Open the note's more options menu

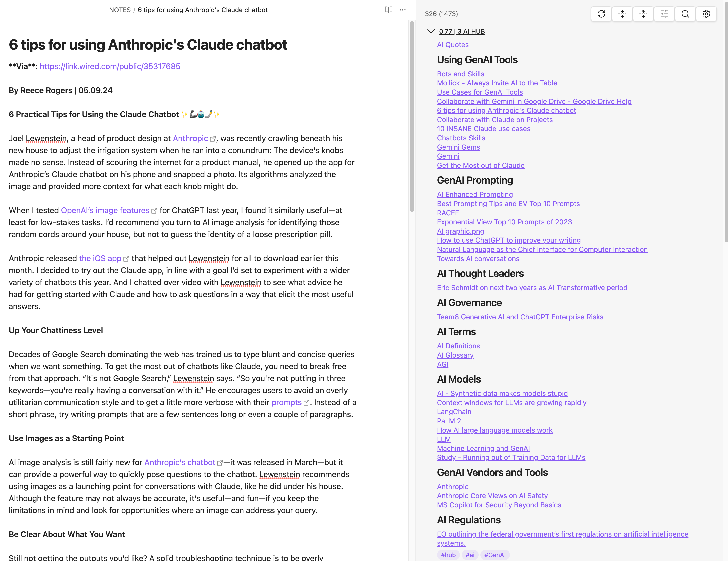[402, 10]
